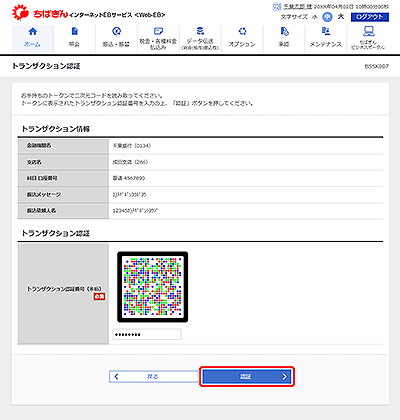This screenshot has width=400, height=420.
Task: Focus the transaction authentication number field
Action: pos(147,334)
